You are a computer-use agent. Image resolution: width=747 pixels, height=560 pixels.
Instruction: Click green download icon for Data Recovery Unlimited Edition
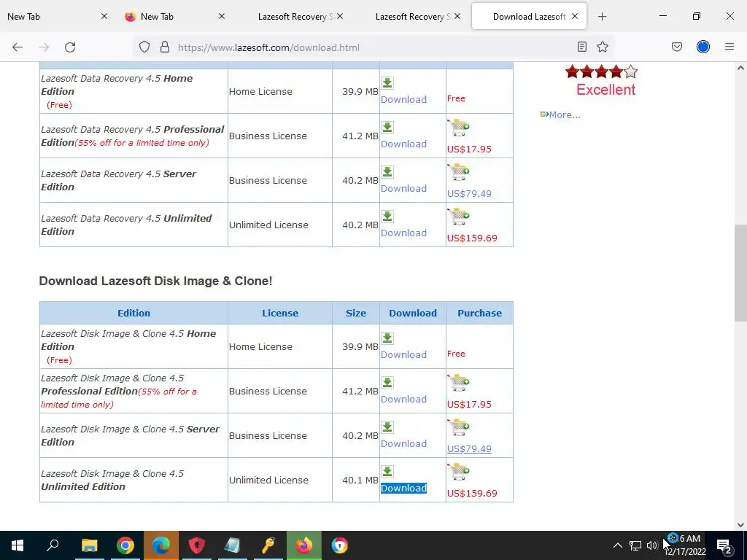click(387, 216)
